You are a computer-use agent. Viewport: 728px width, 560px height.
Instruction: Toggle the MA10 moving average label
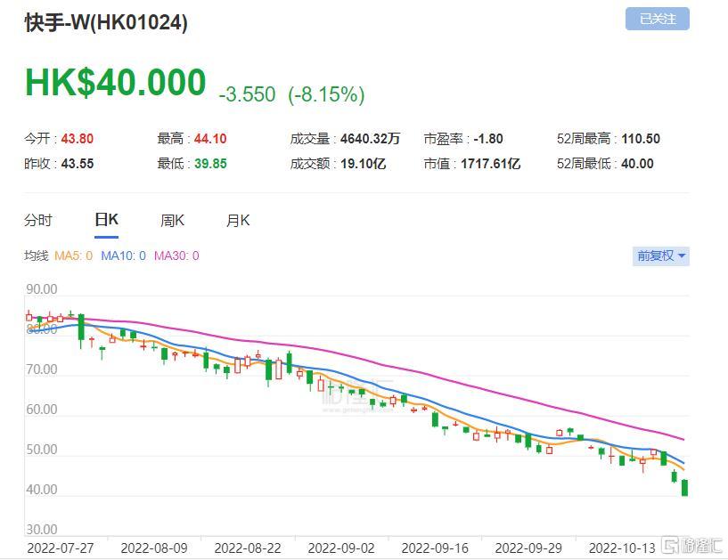point(123,256)
